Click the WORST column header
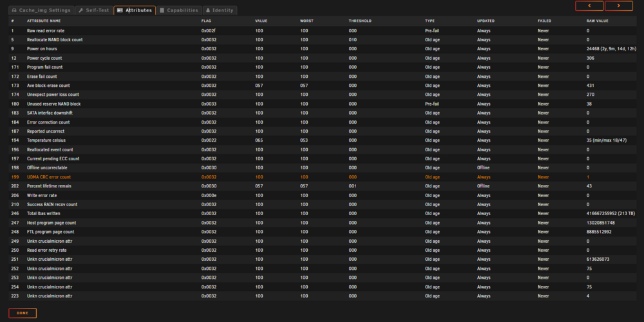The image size is (644, 322). coord(307,21)
